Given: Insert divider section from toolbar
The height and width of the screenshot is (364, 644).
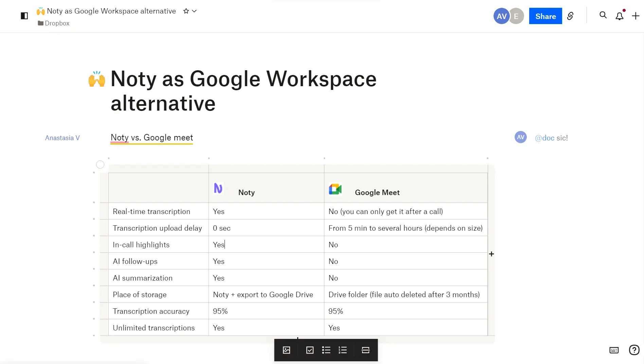Looking at the screenshot, I should pos(365,350).
